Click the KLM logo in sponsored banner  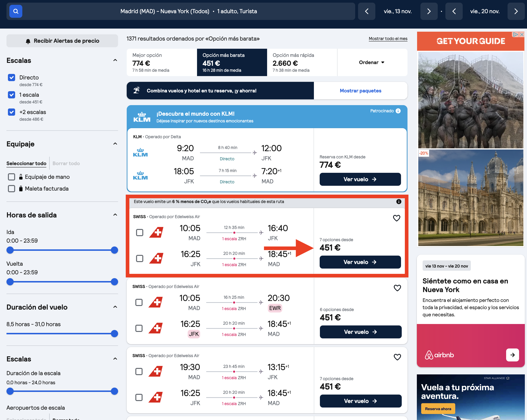tap(142, 117)
